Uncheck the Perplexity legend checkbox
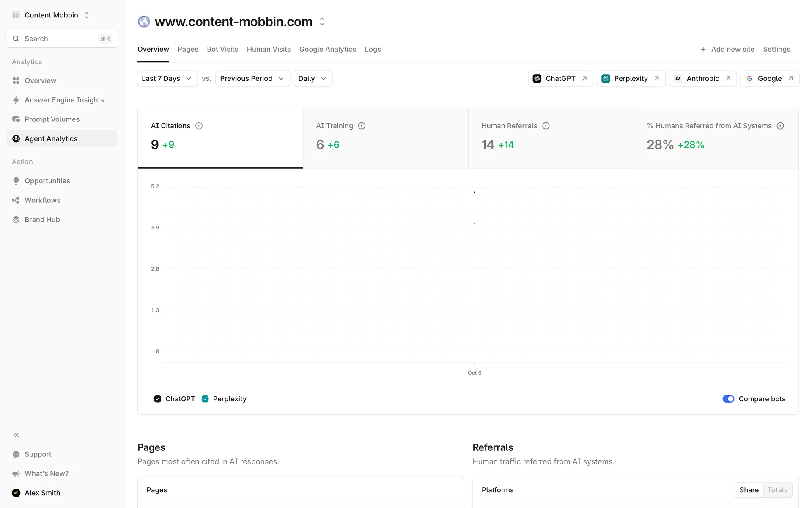 click(x=205, y=399)
